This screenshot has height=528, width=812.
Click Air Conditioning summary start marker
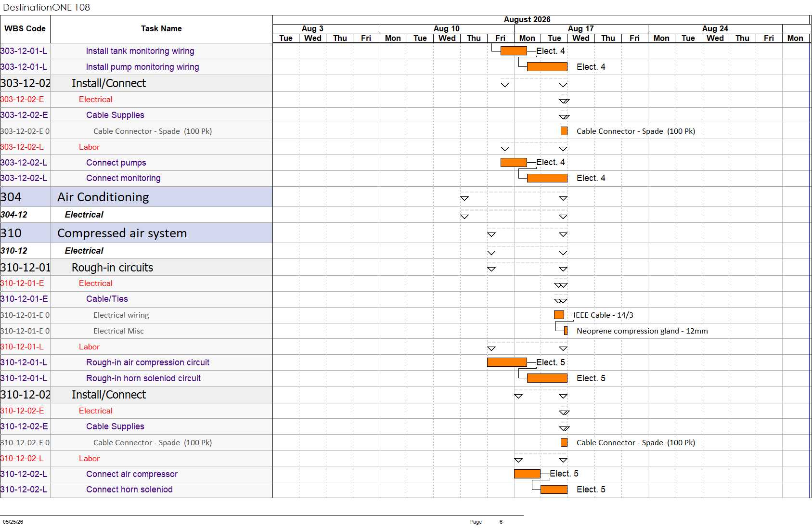(464, 198)
